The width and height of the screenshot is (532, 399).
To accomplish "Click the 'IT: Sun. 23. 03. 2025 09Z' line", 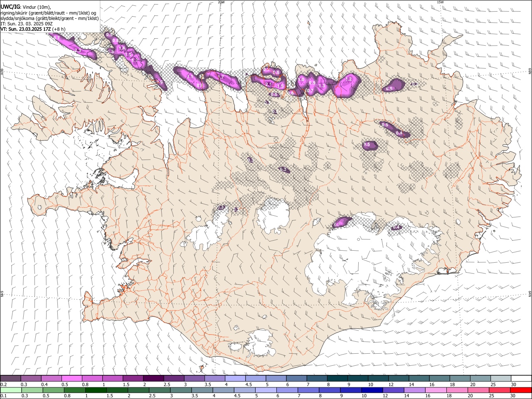I will coord(27,24).
